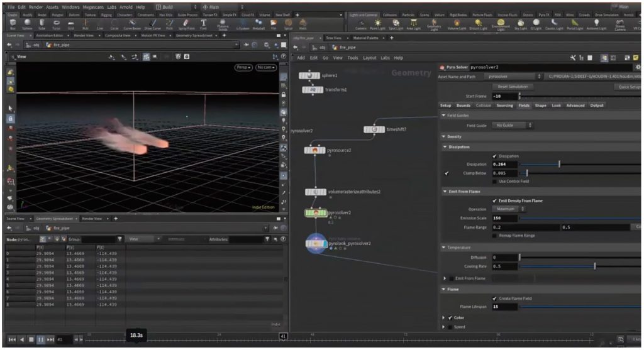
Task: Enable Temperature Emit From Flame checkbox
Action: (452, 278)
